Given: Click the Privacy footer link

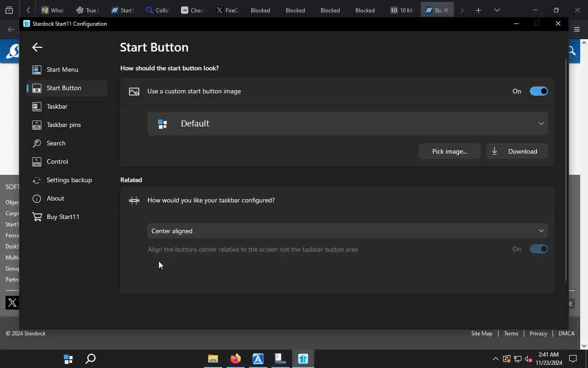Looking at the screenshot, I should click(x=538, y=333).
